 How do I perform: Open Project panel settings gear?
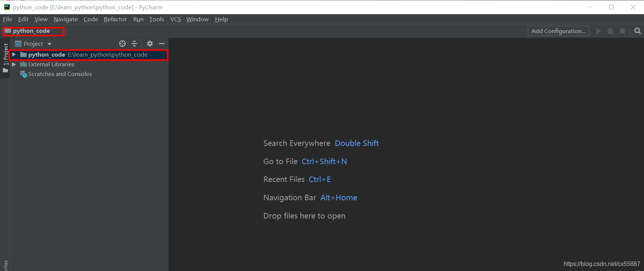point(150,44)
